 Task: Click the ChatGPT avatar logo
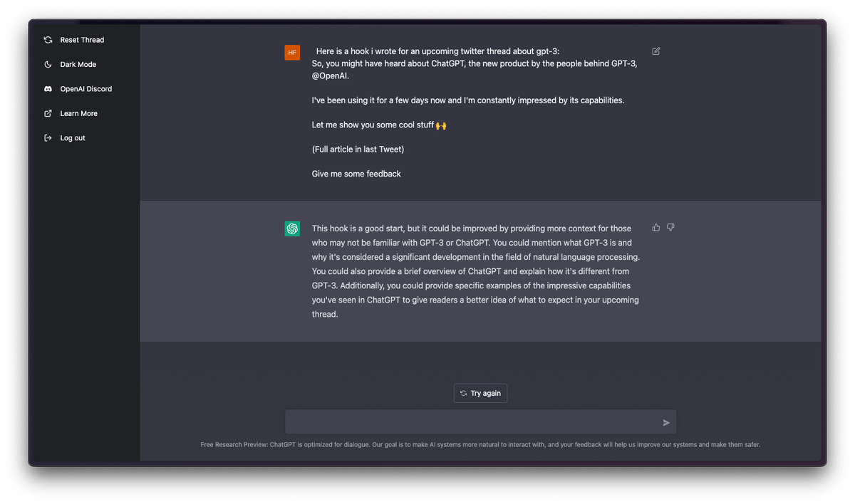[292, 229]
